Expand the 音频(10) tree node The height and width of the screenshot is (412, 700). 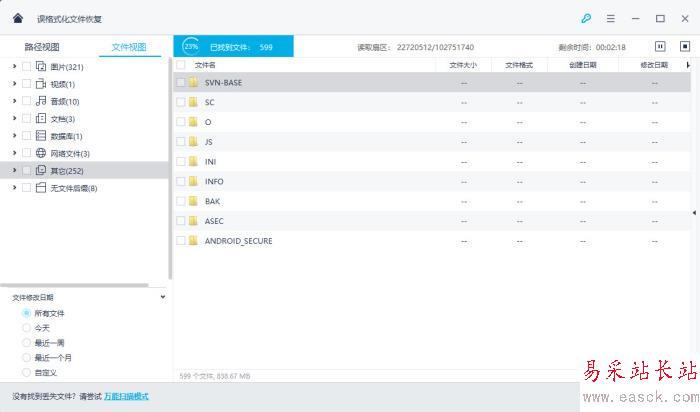(14, 101)
